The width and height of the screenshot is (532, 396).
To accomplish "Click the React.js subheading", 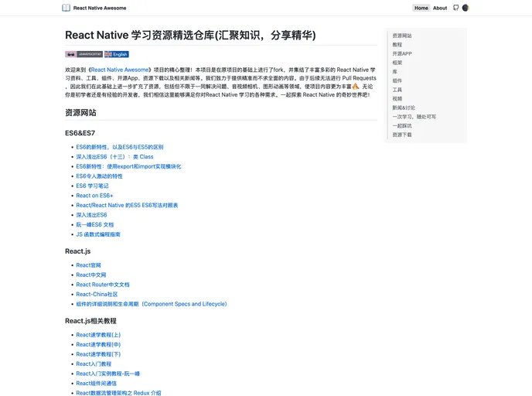I will pos(77,251).
